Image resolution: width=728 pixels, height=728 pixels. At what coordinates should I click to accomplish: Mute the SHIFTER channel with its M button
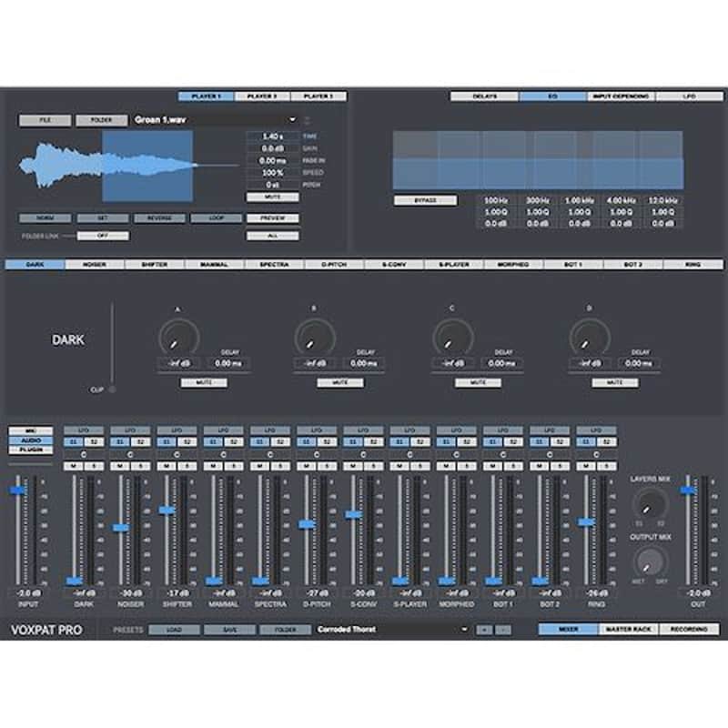pyautogui.click(x=167, y=465)
